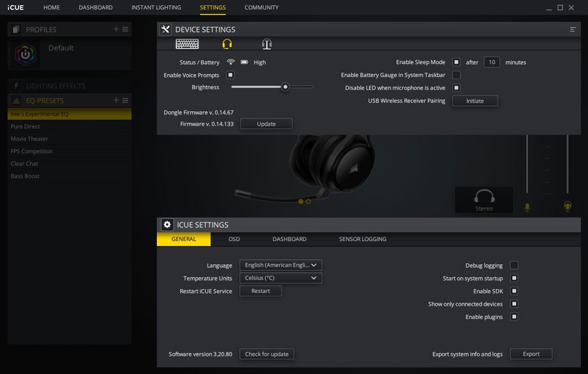Go to the Home menu
This screenshot has height=374, width=588.
[52, 7]
